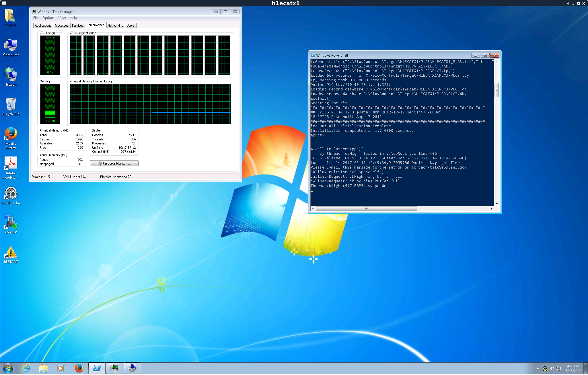Open the View menu in Task Manager
This screenshot has width=588, height=375.
point(62,18)
